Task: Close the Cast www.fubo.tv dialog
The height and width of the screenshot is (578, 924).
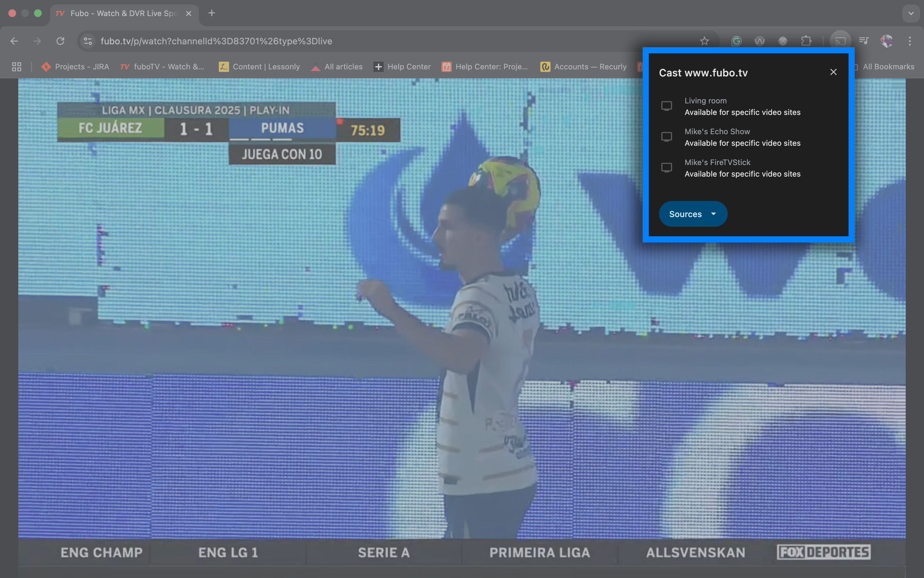Action: click(x=834, y=72)
